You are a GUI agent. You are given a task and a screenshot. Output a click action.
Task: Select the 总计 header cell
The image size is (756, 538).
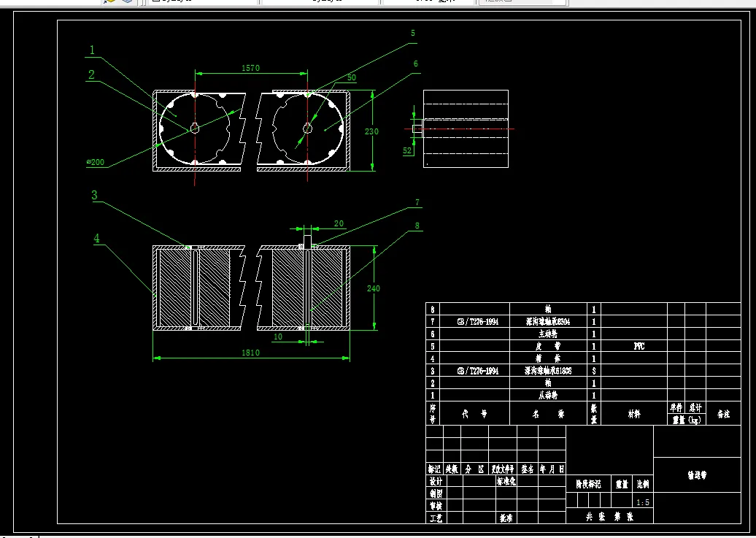(x=695, y=408)
